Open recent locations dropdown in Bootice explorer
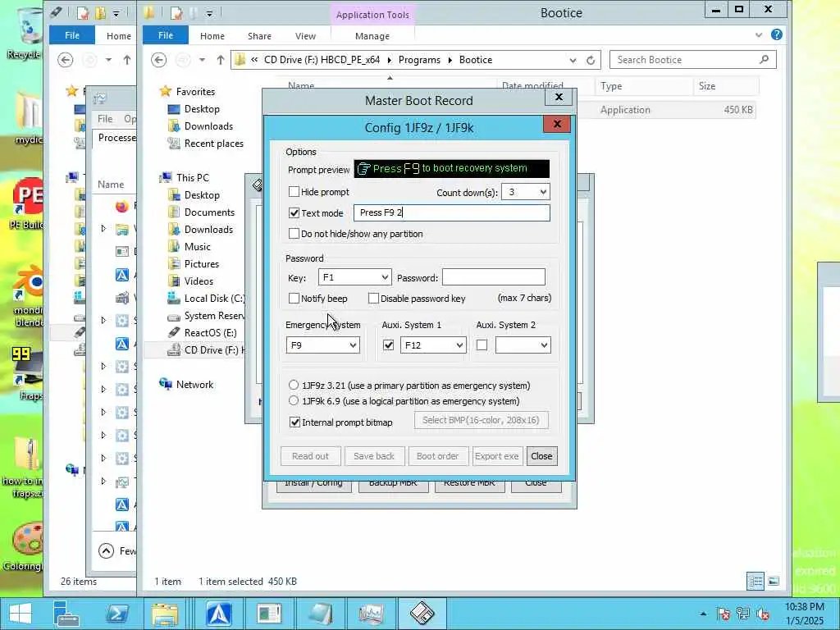 [202, 60]
